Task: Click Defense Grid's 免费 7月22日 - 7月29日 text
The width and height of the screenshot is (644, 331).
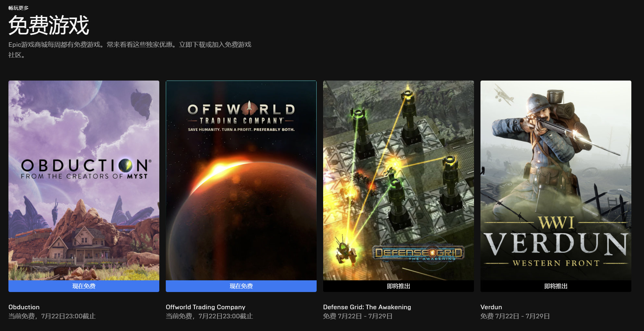Action: pyautogui.click(x=358, y=316)
